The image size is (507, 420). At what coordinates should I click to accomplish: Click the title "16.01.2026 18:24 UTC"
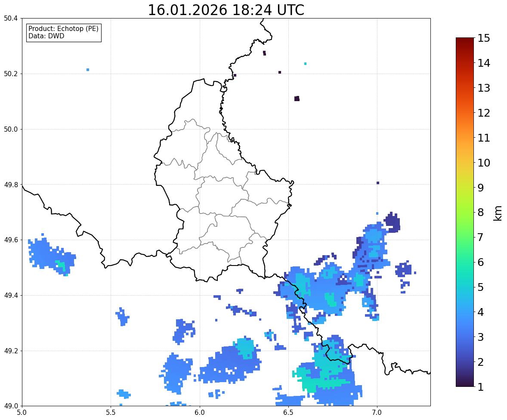226,10
